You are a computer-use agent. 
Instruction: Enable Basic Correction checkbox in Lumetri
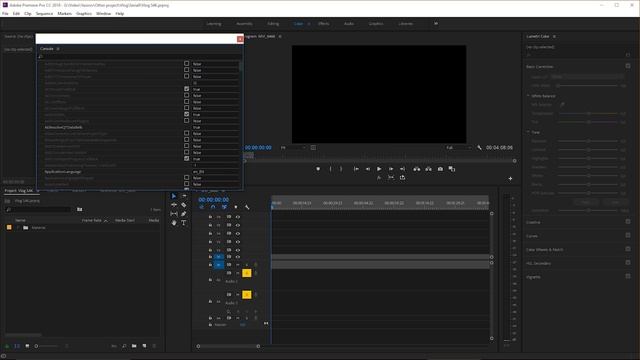pos(628,66)
